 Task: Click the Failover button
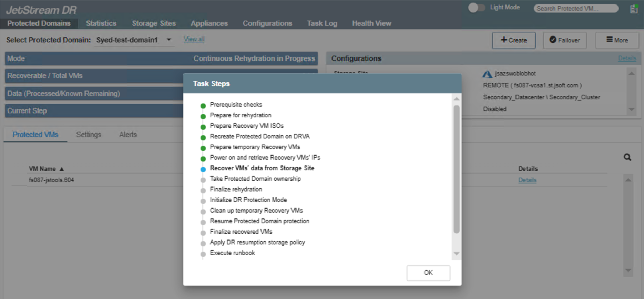564,40
